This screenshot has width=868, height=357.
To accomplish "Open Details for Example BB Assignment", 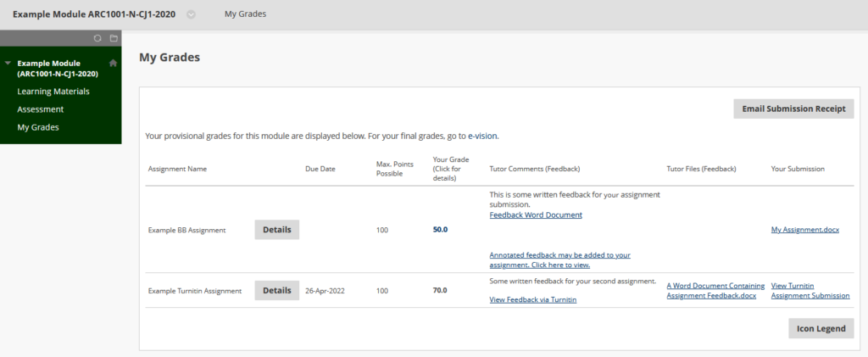I will pyautogui.click(x=277, y=230).
